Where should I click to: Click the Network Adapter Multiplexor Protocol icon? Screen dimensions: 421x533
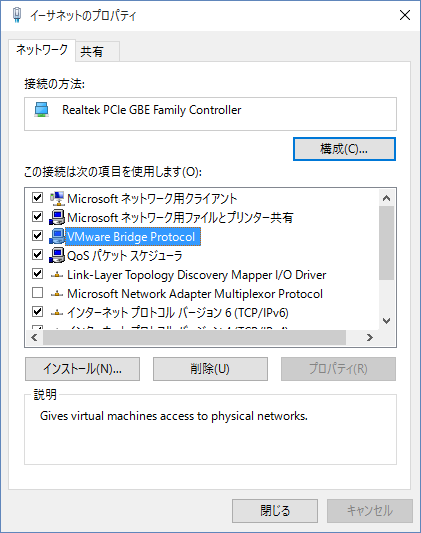click(57, 294)
